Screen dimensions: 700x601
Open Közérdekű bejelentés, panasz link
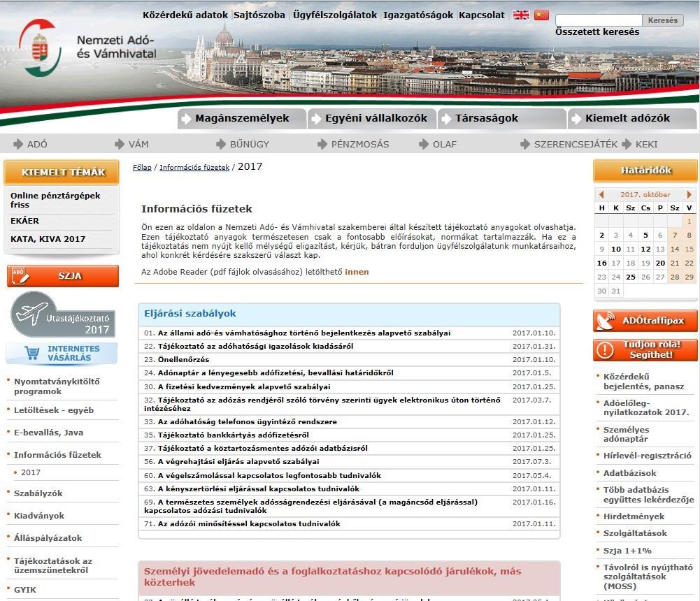pyautogui.click(x=644, y=382)
